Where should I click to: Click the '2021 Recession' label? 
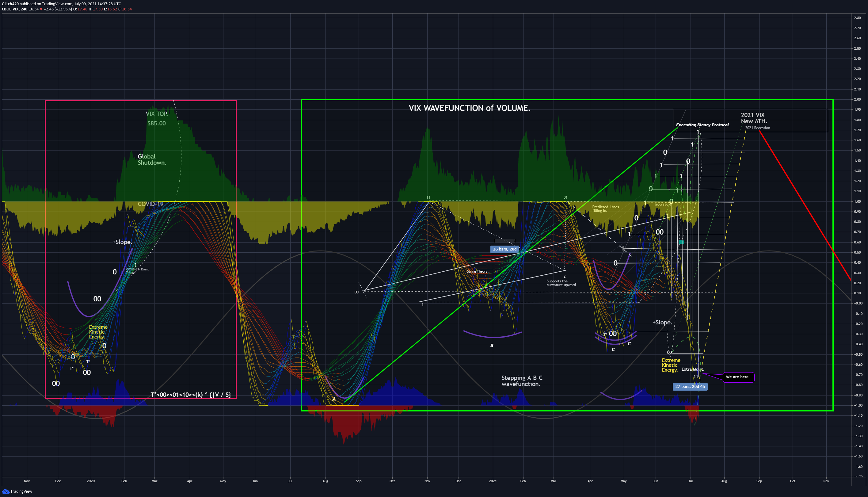pos(757,128)
